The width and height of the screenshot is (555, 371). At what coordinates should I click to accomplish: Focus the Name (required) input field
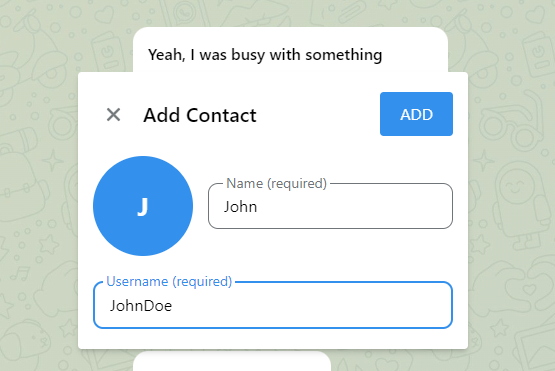[330, 206]
